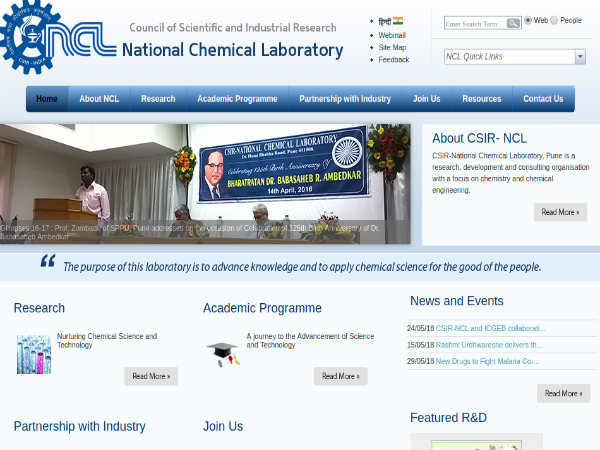Click the Enter Search Term field
Image resolution: width=600 pixels, height=450 pixels.
click(x=475, y=23)
